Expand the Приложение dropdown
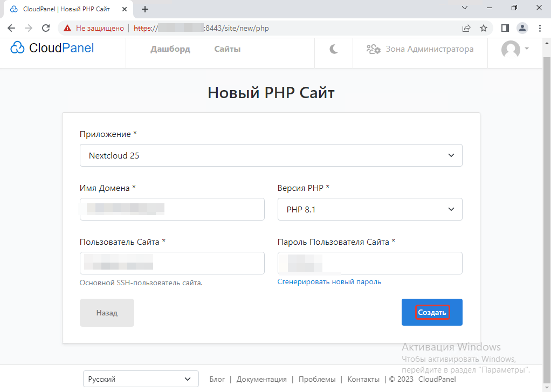This screenshot has height=392, width=551. (271, 155)
